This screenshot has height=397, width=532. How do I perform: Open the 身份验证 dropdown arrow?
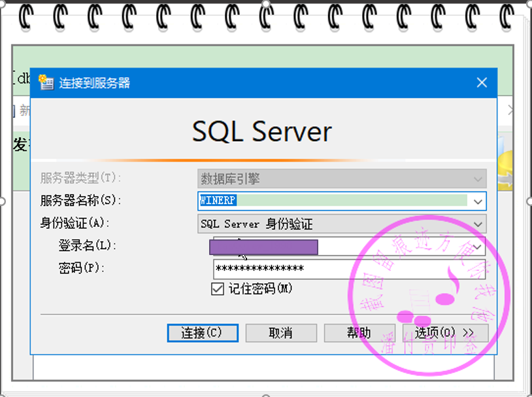(x=478, y=224)
